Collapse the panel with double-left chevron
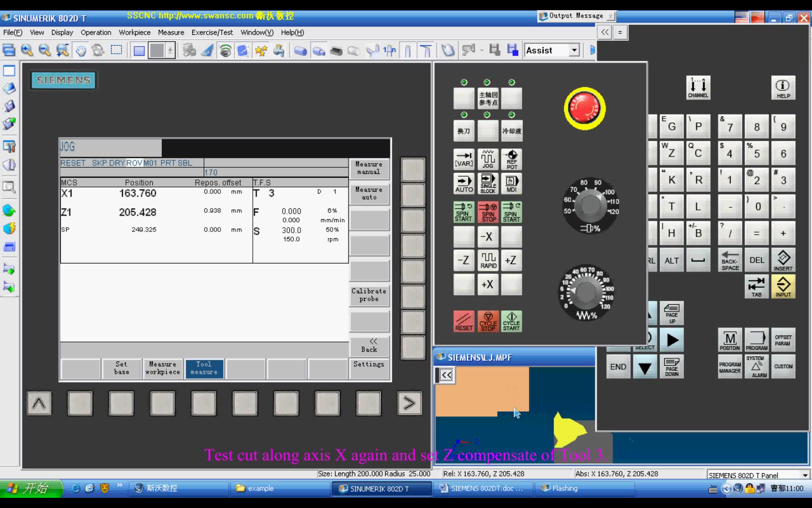Screen dimensions: 812x508 604,32
